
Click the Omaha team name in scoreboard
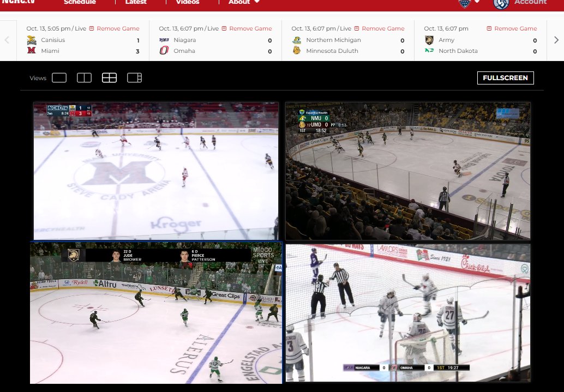[x=184, y=51]
